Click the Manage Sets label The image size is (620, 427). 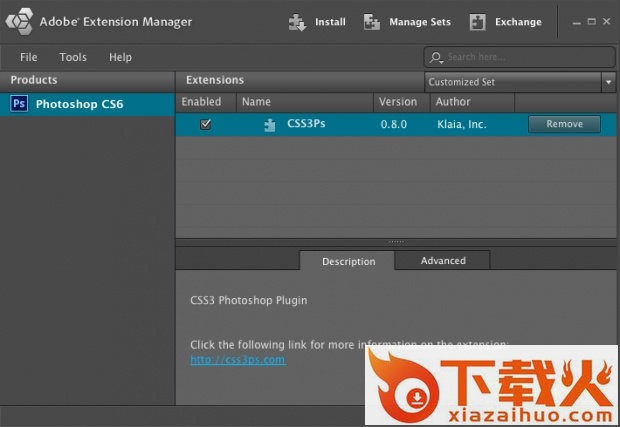click(x=420, y=22)
